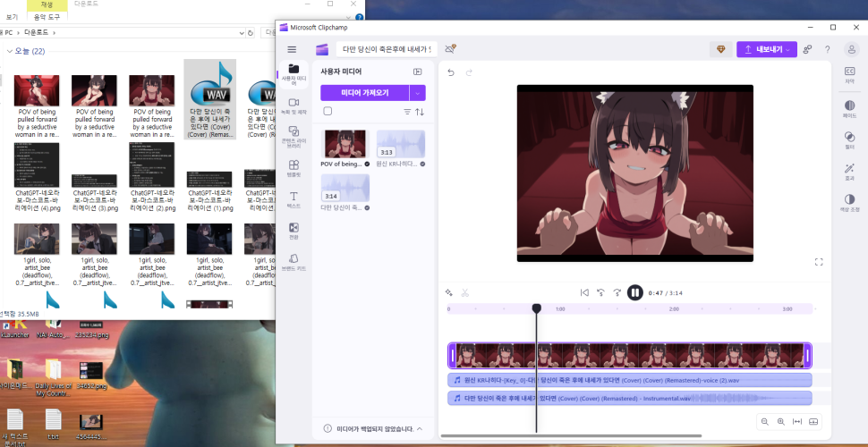Select the 3:13 audio clip thumbnail
The width and height of the screenshot is (868, 447).
pos(401,144)
